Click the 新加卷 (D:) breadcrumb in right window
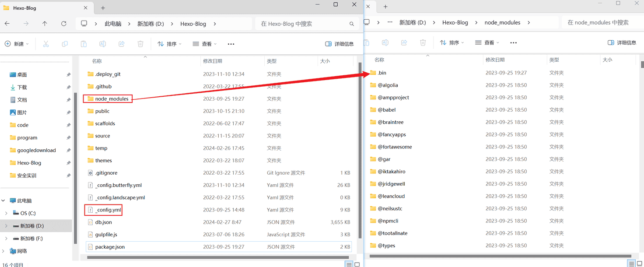 point(413,22)
